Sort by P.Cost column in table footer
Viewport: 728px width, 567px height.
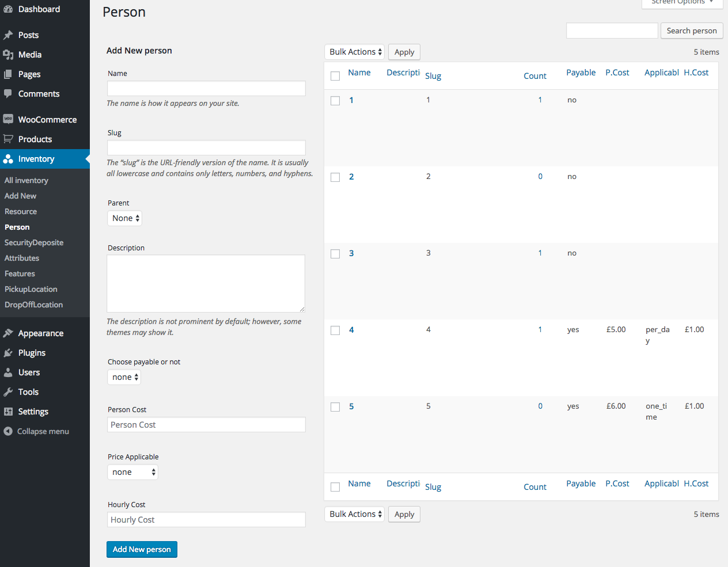pyautogui.click(x=617, y=484)
